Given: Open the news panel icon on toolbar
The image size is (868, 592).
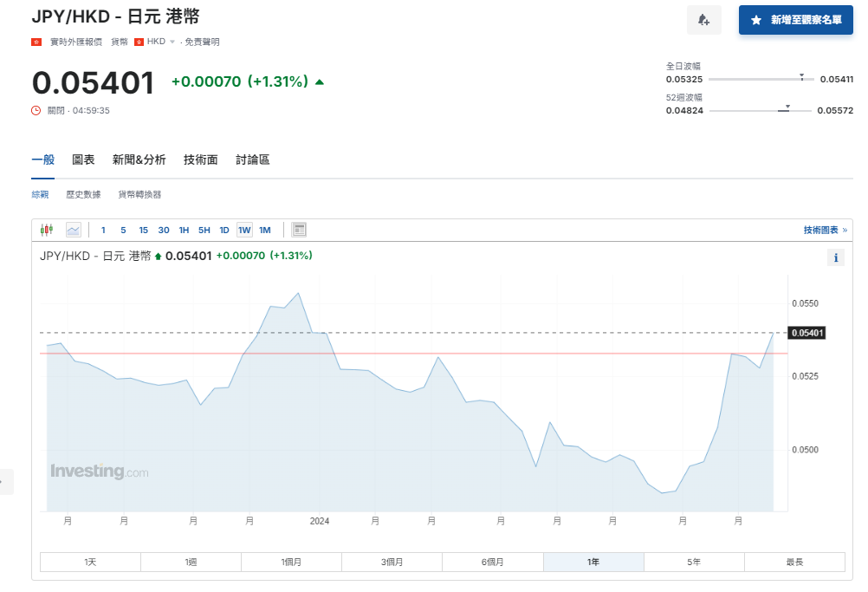Looking at the screenshot, I should click(298, 229).
